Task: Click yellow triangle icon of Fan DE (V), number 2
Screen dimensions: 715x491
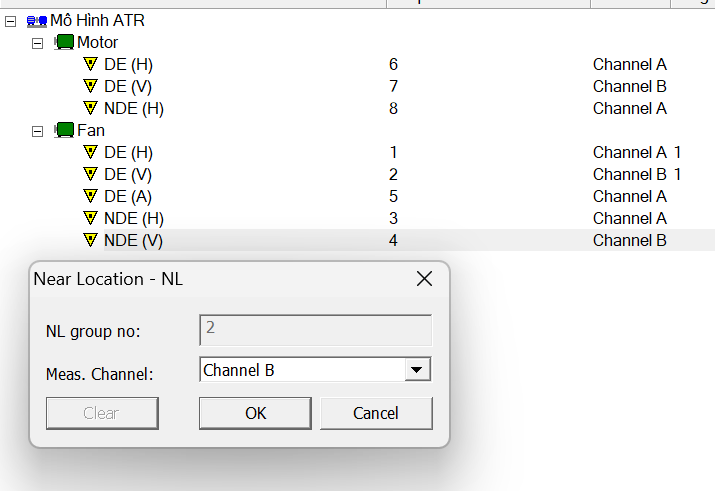Action: pyautogui.click(x=91, y=174)
